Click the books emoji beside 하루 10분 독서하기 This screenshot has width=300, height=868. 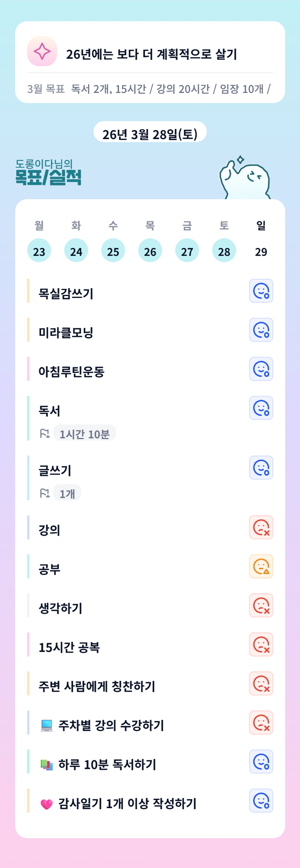click(x=46, y=765)
